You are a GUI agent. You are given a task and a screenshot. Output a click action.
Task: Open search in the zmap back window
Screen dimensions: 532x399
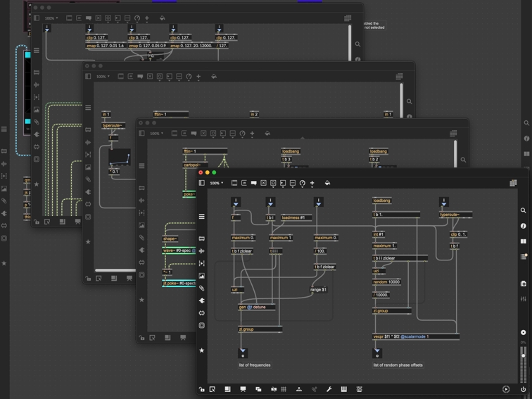point(357,44)
